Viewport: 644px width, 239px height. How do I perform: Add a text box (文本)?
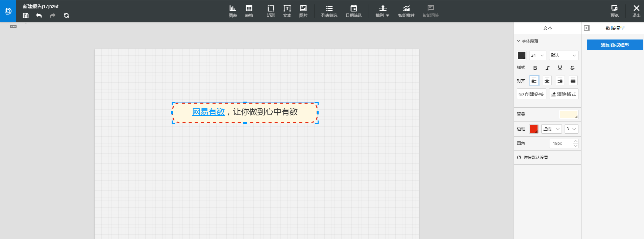[x=287, y=11]
